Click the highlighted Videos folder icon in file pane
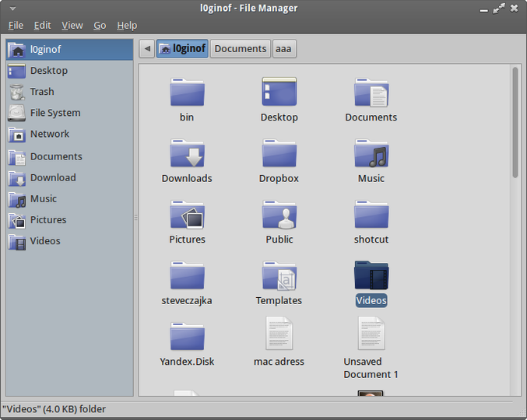The image size is (527, 420). pos(371,275)
